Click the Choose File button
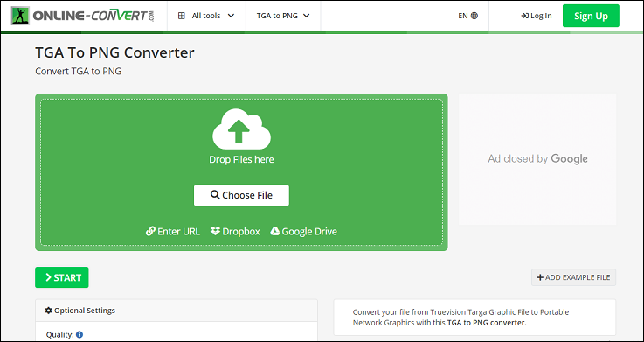This screenshot has height=342, width=644. click(241, 195)
